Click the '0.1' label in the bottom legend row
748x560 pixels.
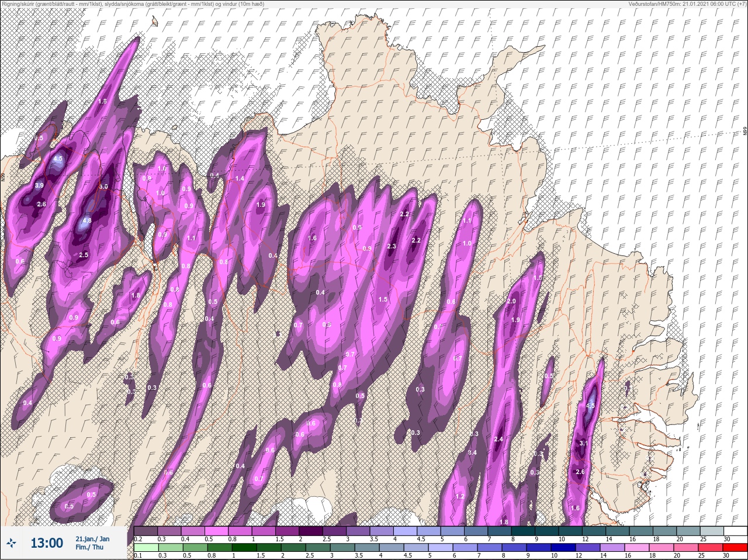(x=138, y=555)
